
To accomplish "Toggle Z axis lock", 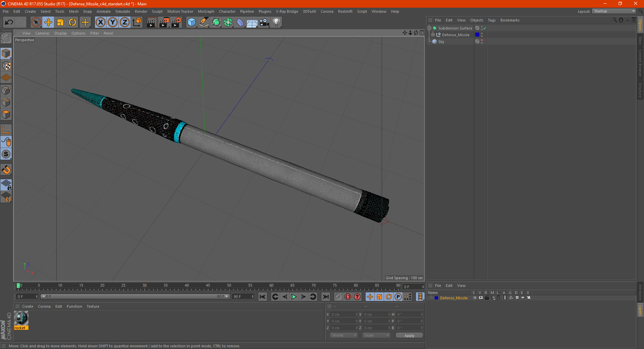I will tap(125, 22).
